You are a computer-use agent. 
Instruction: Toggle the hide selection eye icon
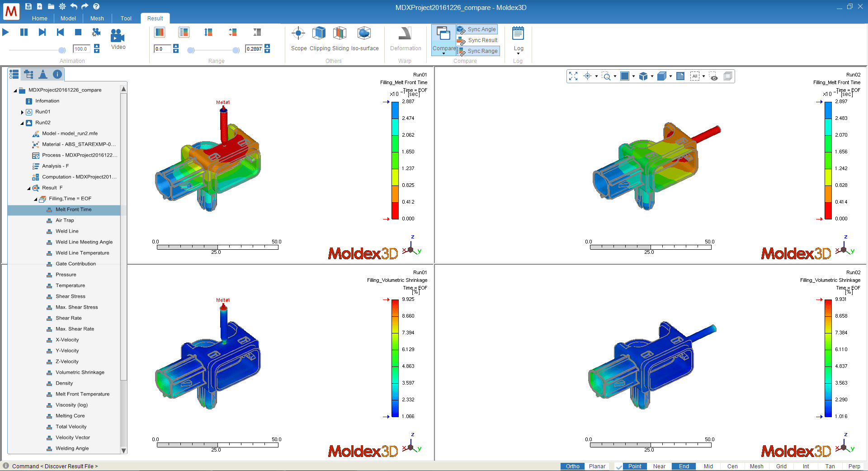pos(713,76)
